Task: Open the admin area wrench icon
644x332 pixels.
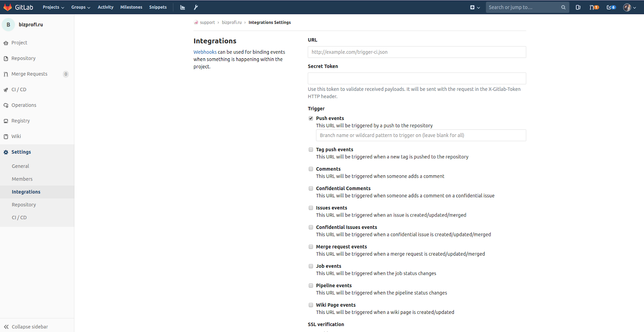Action: point(196,7)
